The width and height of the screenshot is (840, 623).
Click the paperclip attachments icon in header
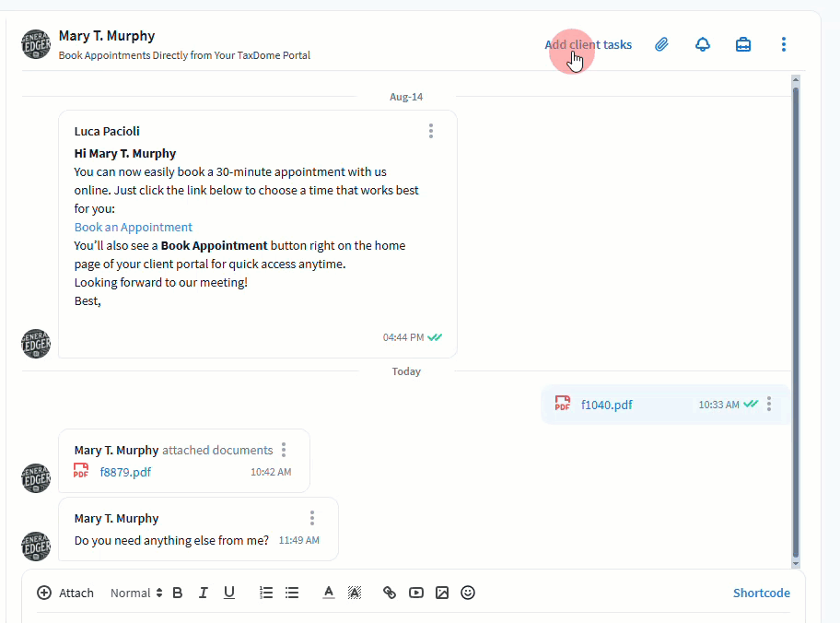pyautogui.click(x=661, y=44)
